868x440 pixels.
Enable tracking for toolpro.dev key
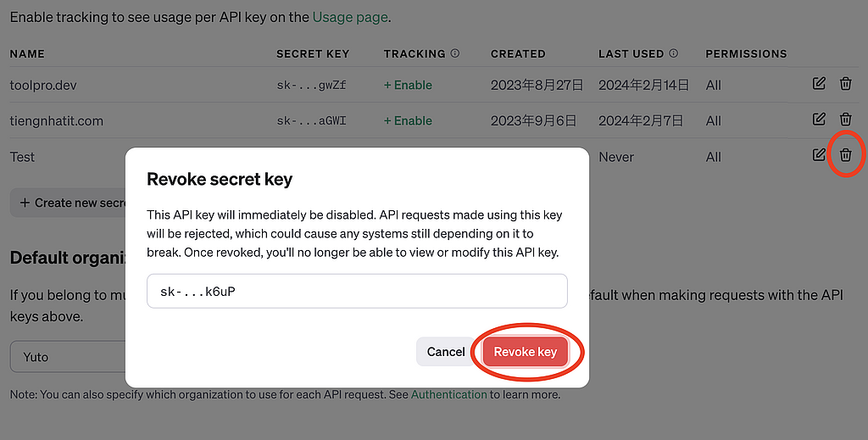[408, 85]
